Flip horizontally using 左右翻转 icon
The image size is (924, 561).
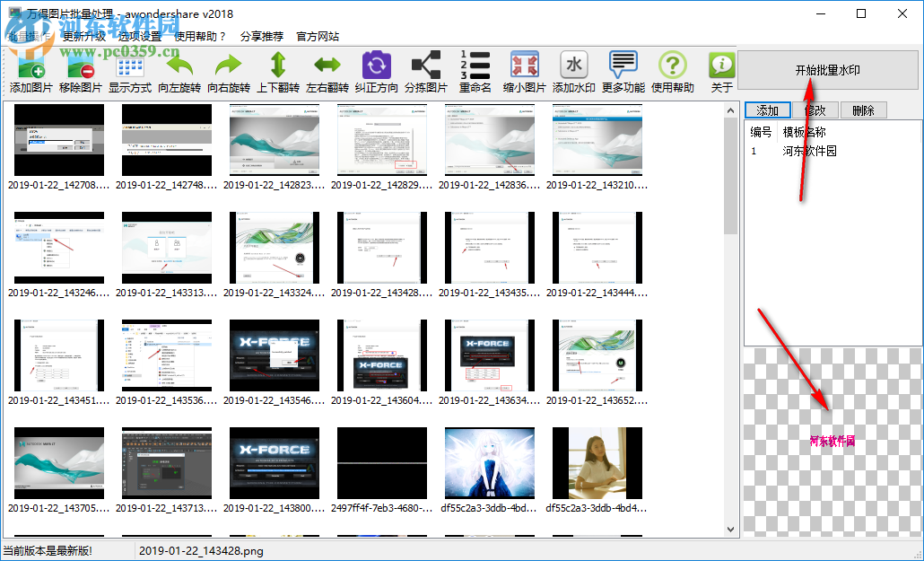click(327, 67)
